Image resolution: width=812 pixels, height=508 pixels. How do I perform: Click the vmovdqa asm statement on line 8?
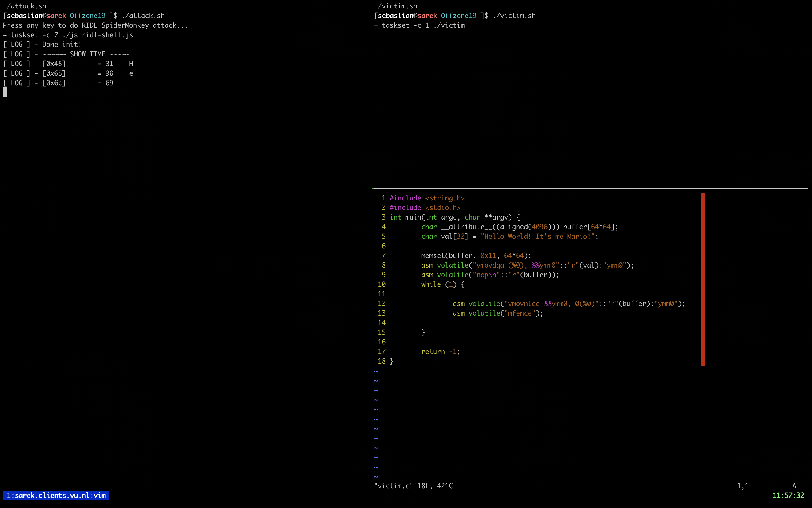click(528, 265)
